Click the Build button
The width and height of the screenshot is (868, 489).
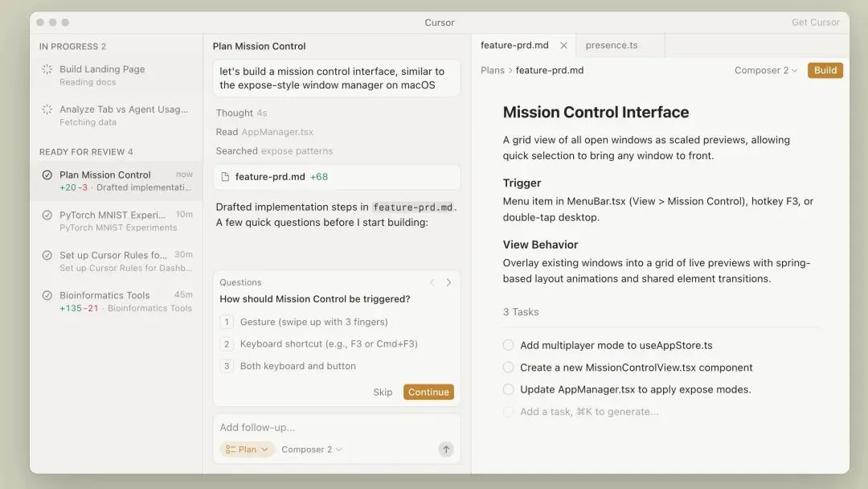click(x=825, y=70)
